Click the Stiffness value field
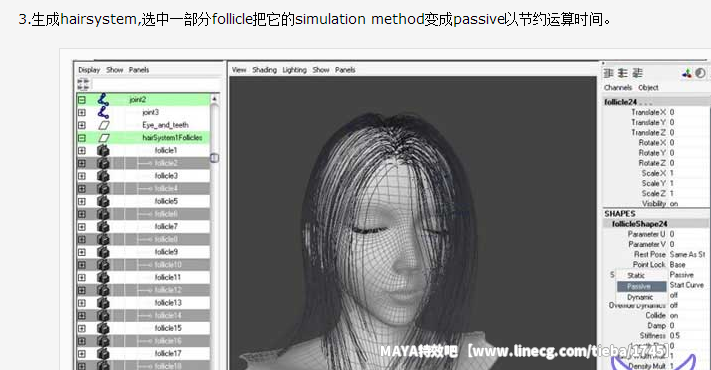Screen dimensions: 711x370 [x=688, y=336]
